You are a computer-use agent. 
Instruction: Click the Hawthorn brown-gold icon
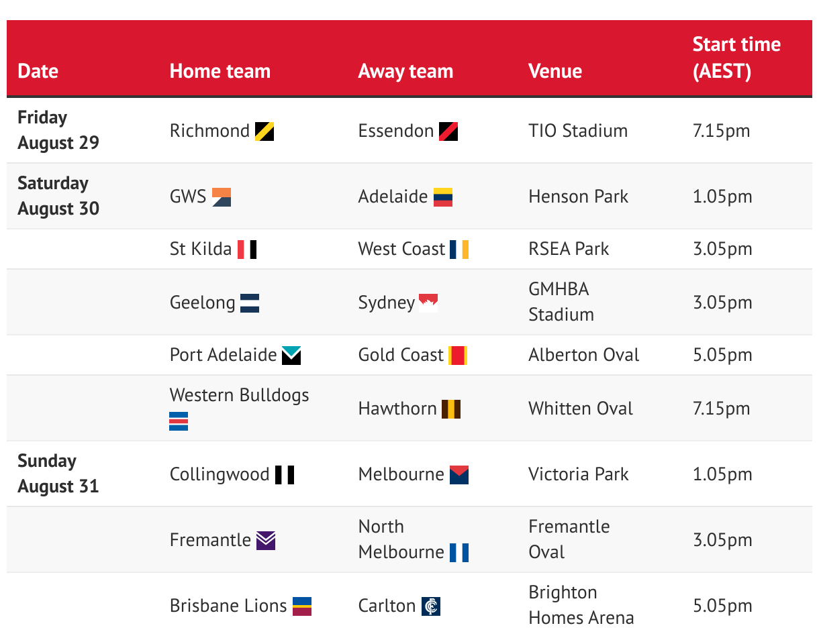[x=451, y=409]
